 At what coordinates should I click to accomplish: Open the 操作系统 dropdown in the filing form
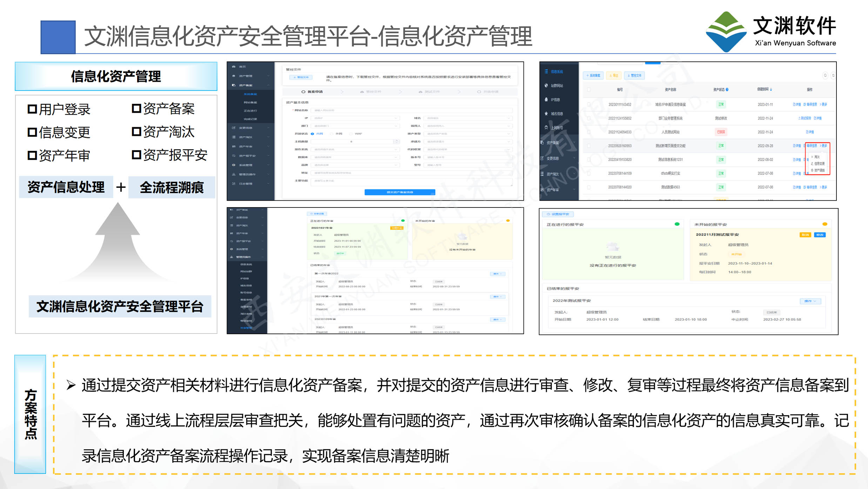pos(355,150)
